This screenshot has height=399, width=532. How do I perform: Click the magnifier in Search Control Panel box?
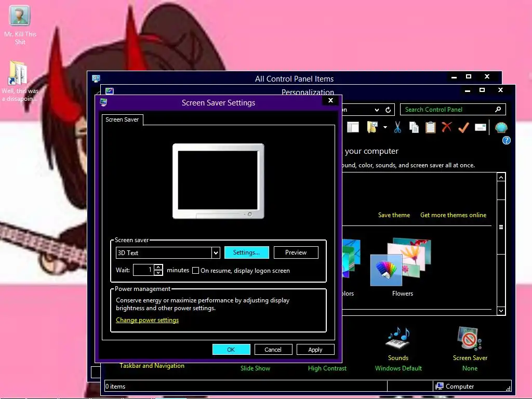(x=498, y=109)
